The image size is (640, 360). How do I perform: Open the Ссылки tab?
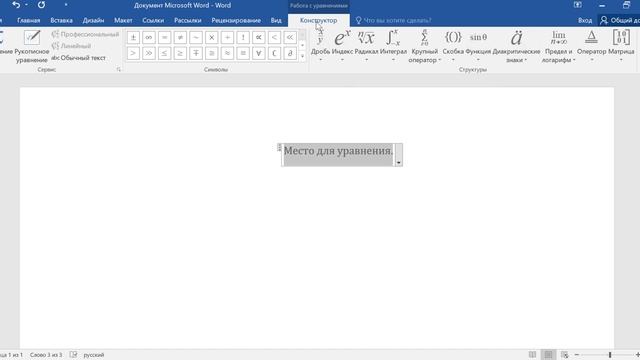coord(153,20)
